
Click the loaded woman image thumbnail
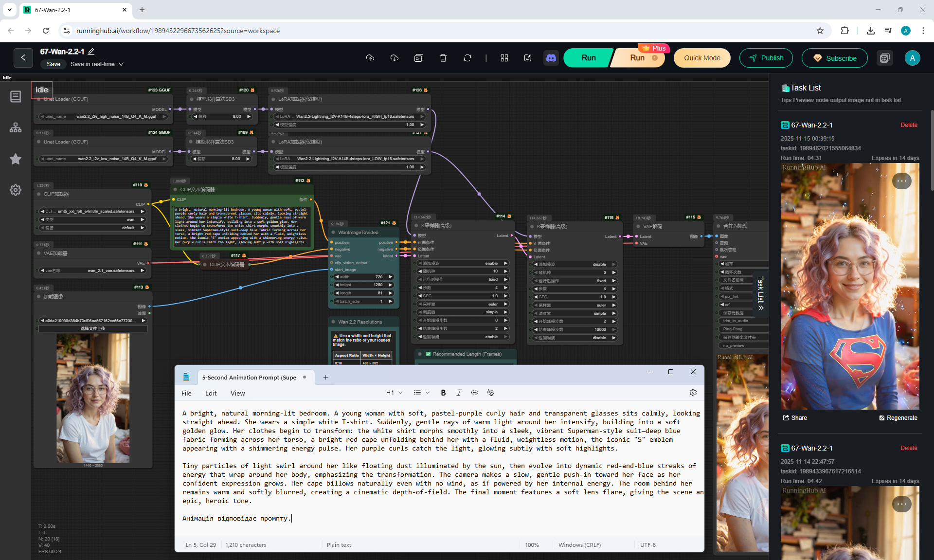pyautogui.click(x=93, y=398)
